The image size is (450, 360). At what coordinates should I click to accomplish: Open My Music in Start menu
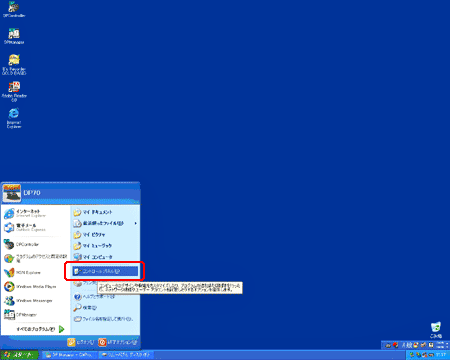coord(105,246)
